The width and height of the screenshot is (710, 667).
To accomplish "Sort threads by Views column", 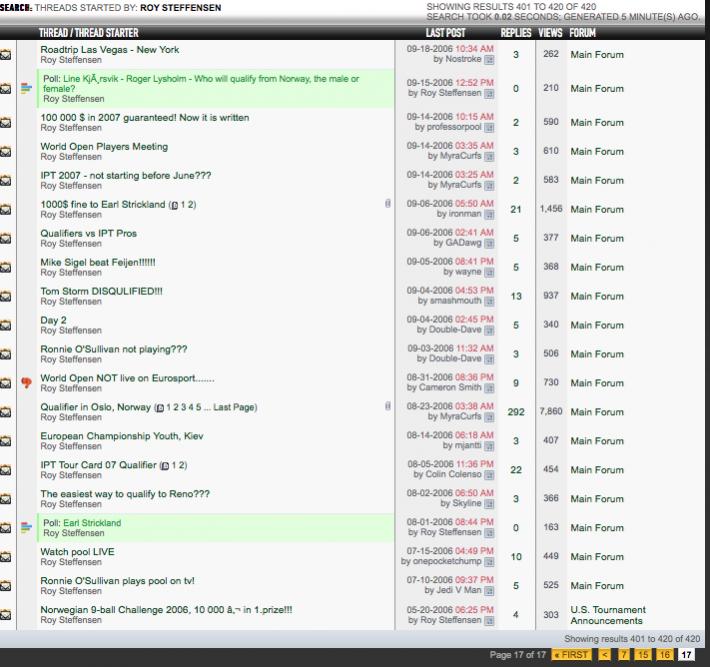I will click(550, 33).
